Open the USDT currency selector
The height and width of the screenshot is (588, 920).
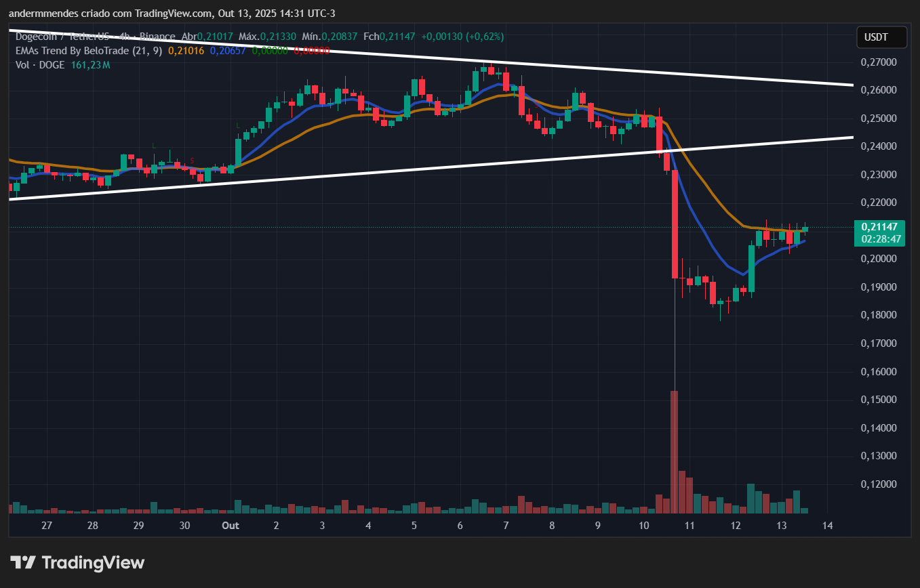pyautogui.click(x=881, y=37)
